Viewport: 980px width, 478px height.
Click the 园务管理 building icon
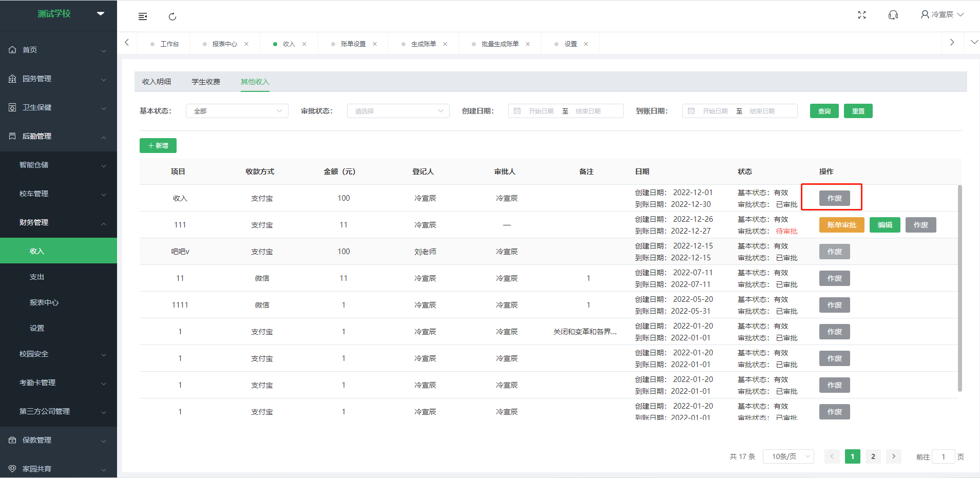coord(12,79)
